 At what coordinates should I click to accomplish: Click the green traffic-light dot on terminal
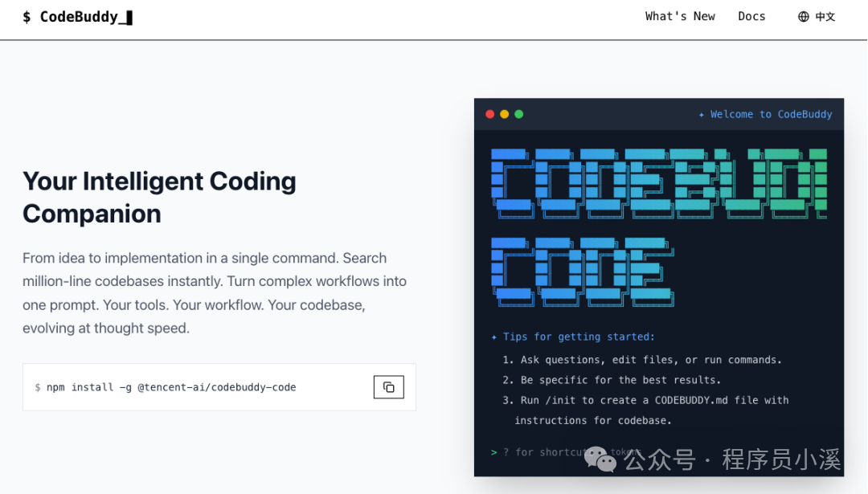tap(518, 114)
